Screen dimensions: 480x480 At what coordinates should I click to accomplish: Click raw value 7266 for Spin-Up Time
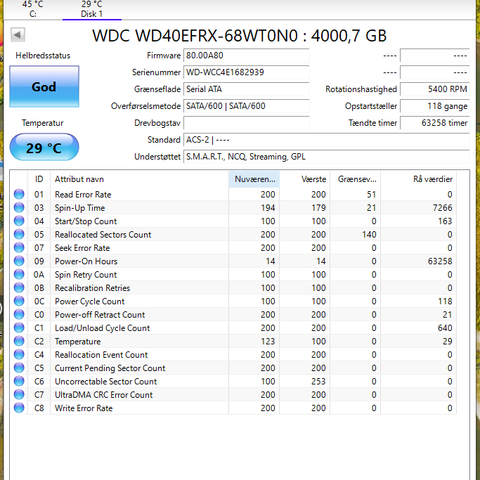tap(442, 208)
